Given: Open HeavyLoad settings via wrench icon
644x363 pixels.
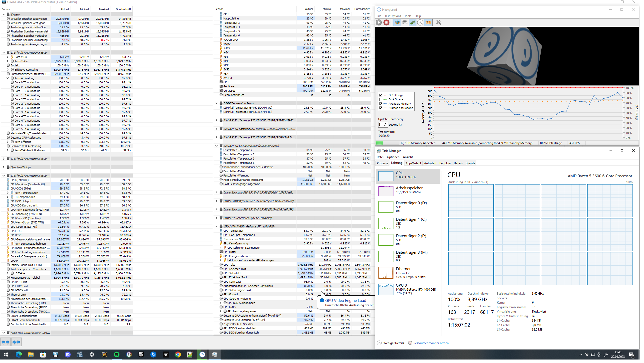Looking at the screenshot, I should click(438, 22).
